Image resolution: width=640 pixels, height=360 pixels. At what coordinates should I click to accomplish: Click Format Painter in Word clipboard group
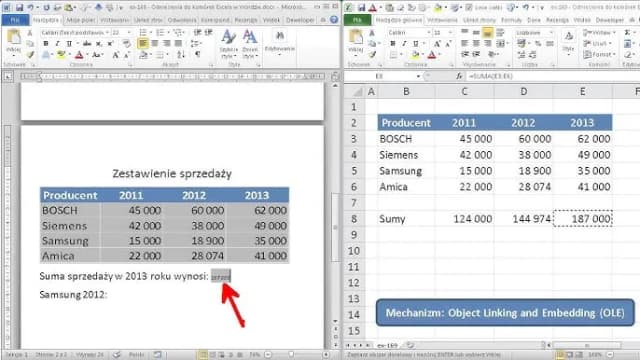pyautogui.click(x=30, y=55)
